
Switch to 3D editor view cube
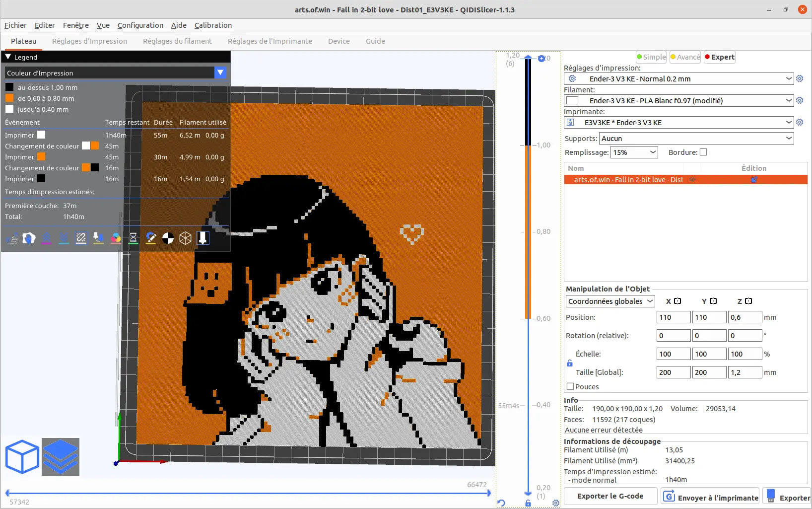click(x=22, y=457)
